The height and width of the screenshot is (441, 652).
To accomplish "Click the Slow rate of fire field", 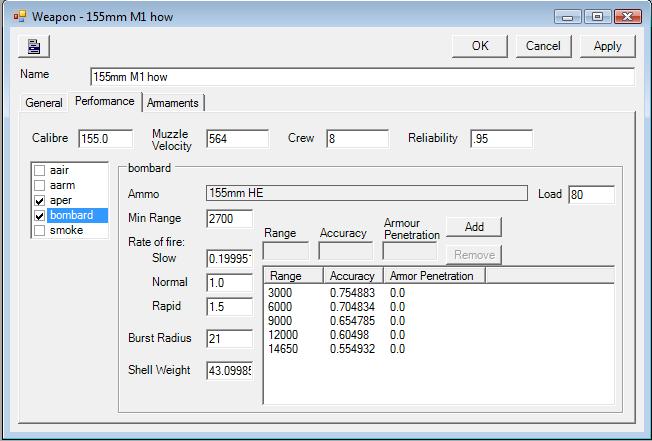I will tap(230, 259).
